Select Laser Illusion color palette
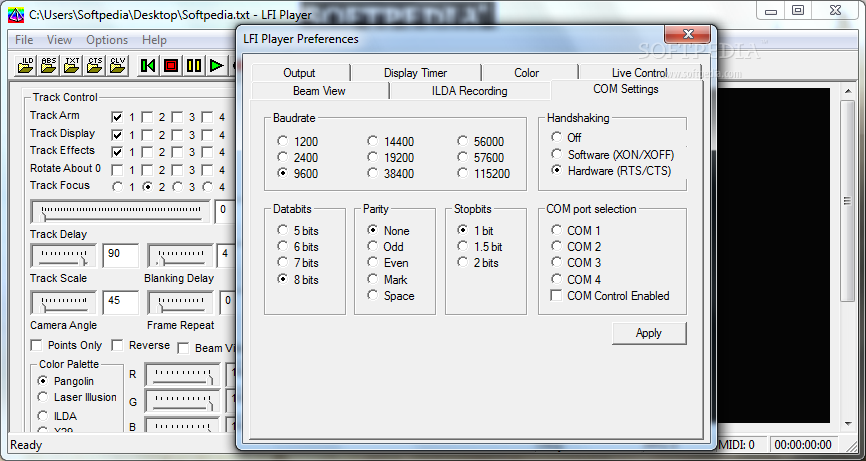 tap(77, 397)
